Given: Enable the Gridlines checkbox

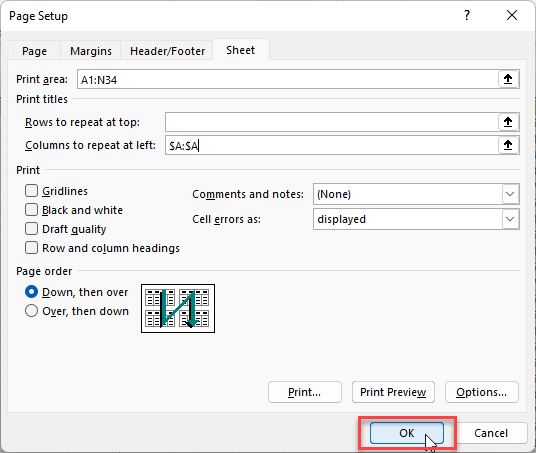Looking at the screenshot, I should click(x=31, y=191).
